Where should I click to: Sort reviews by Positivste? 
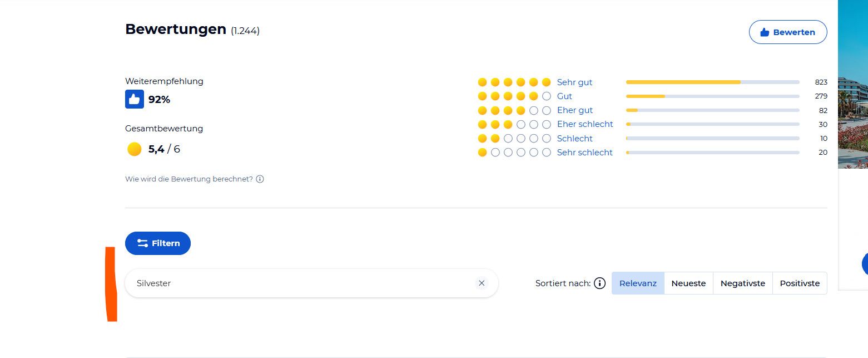point(800,283)
